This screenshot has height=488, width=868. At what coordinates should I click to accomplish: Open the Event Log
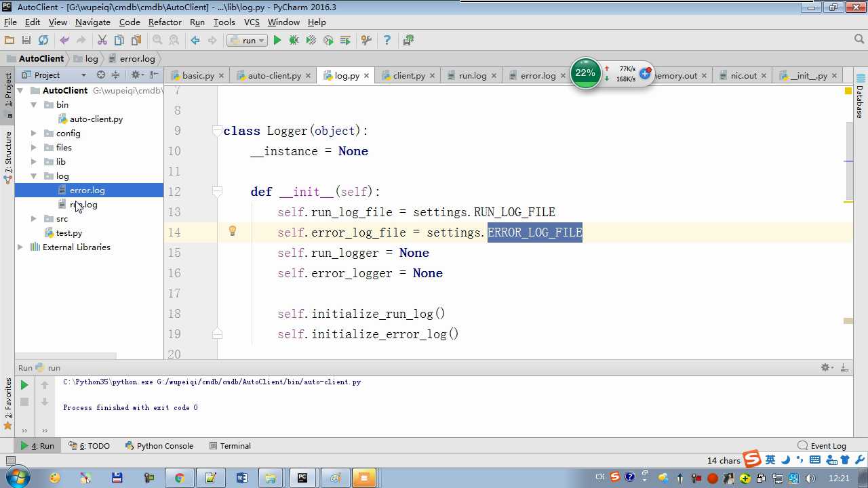tap(822, 446)
